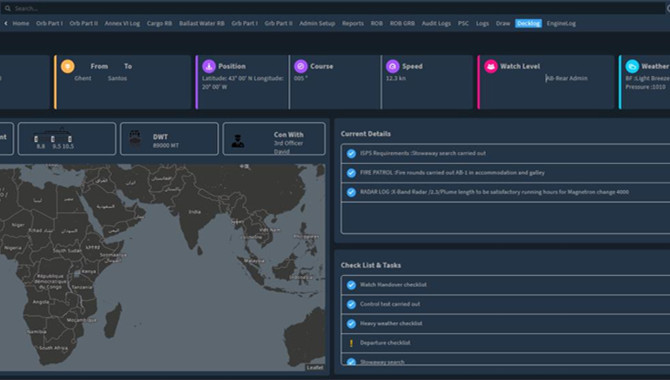Click the officer icon in Con With card
670x380 pixels.
[238, 141]
